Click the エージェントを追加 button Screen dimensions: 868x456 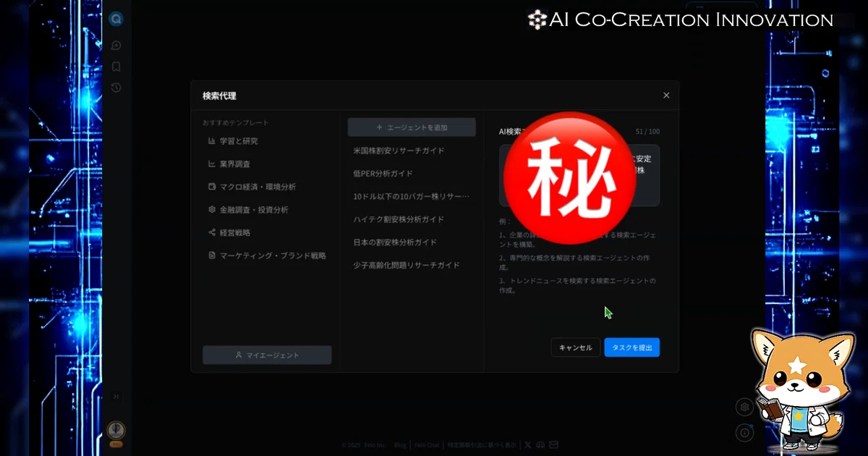[x=412, y=127]
